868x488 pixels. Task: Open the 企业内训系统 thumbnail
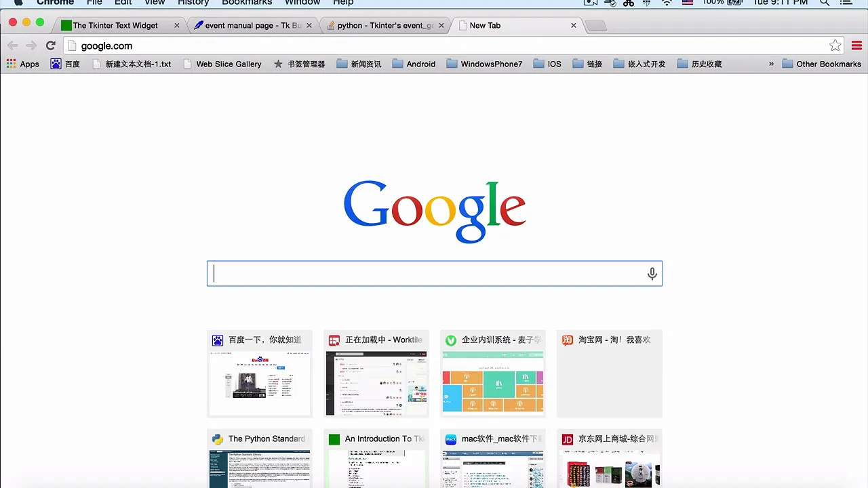(493, 373)
